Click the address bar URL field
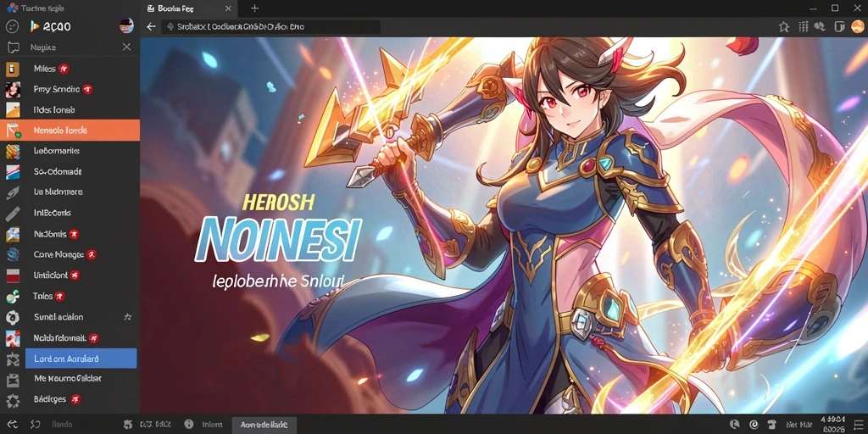This screenshot has height=434, width=868. tap(270, 26)
